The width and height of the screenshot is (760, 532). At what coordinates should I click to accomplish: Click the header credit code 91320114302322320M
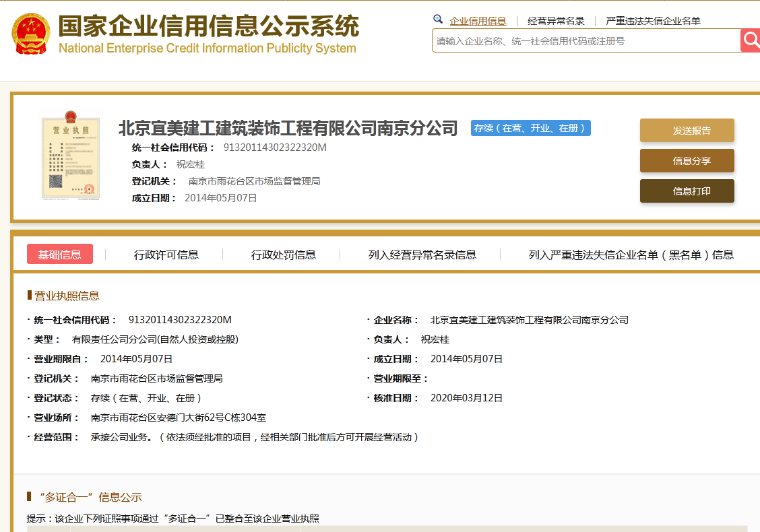pos(275,147)
